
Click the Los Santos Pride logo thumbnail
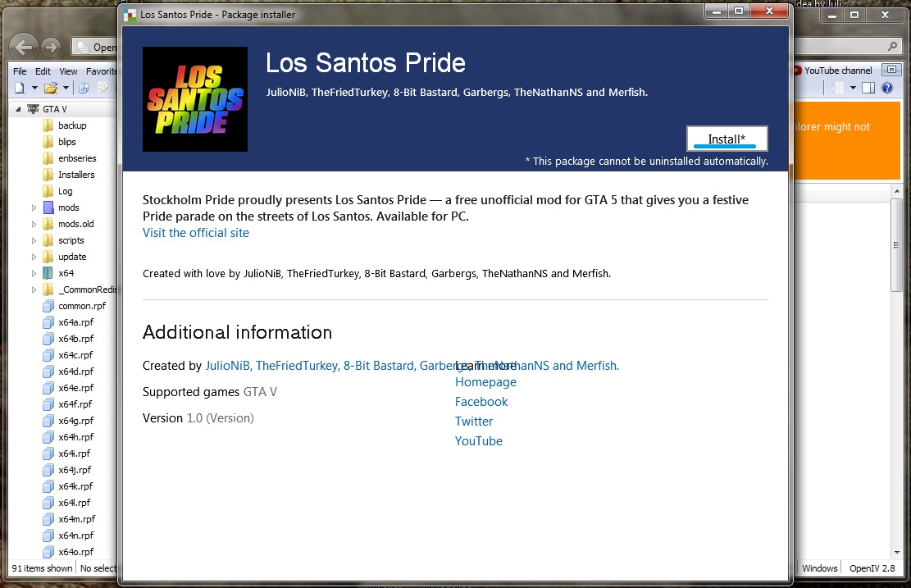(195, 99)
